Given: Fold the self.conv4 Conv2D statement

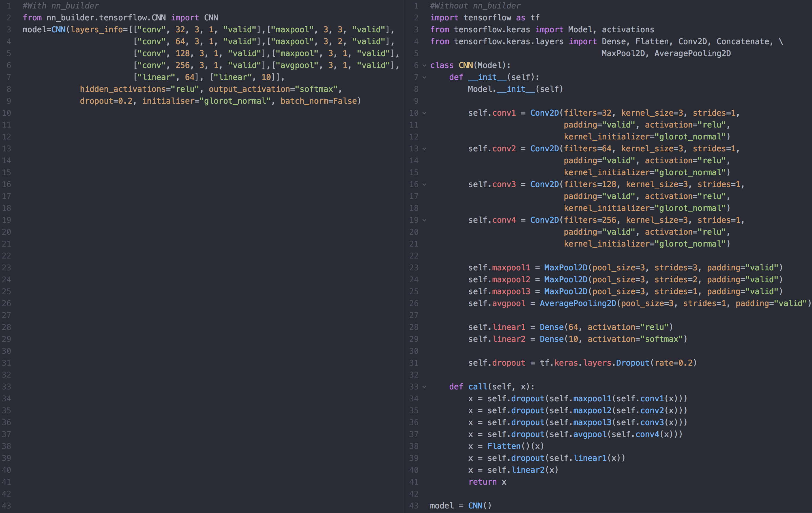Looking at the screenshot, I should [x=424, y=220].
